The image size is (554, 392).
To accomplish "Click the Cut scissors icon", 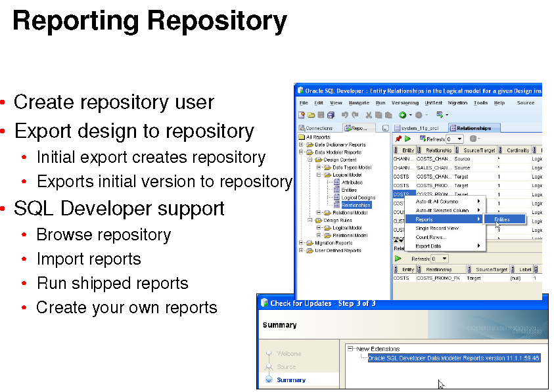I will [x=369, y=115].
